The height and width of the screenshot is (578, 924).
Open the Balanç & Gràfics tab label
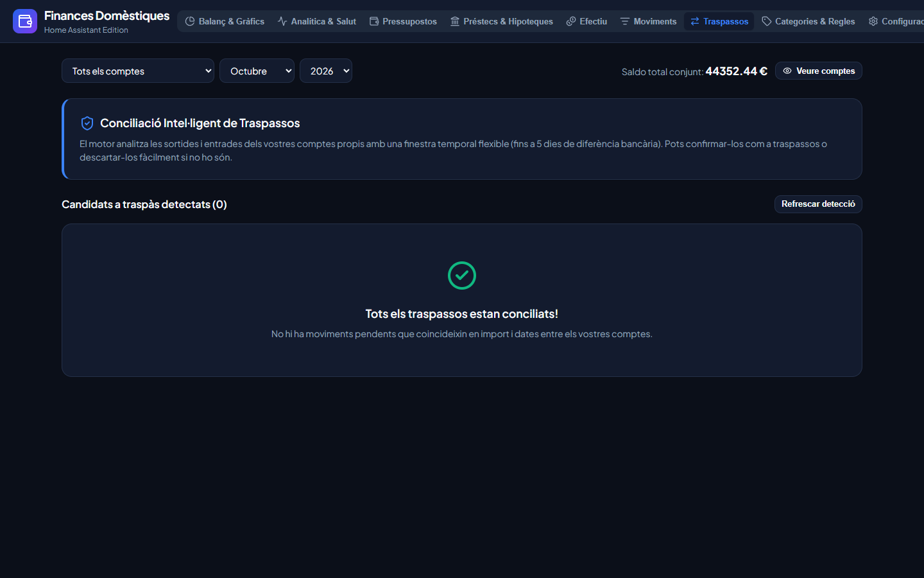232,21
